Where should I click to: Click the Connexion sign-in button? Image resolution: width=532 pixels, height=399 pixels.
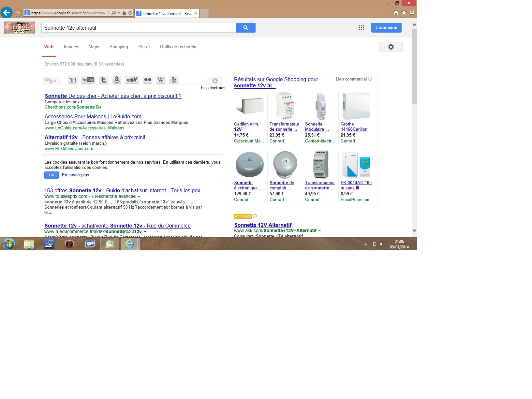tap(386, 28)
